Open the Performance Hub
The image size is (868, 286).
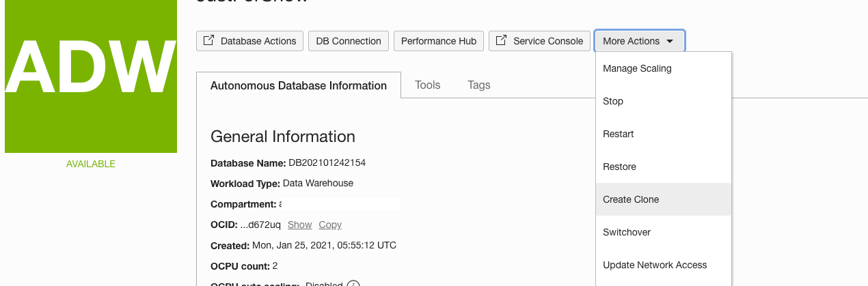click(439, 41)
